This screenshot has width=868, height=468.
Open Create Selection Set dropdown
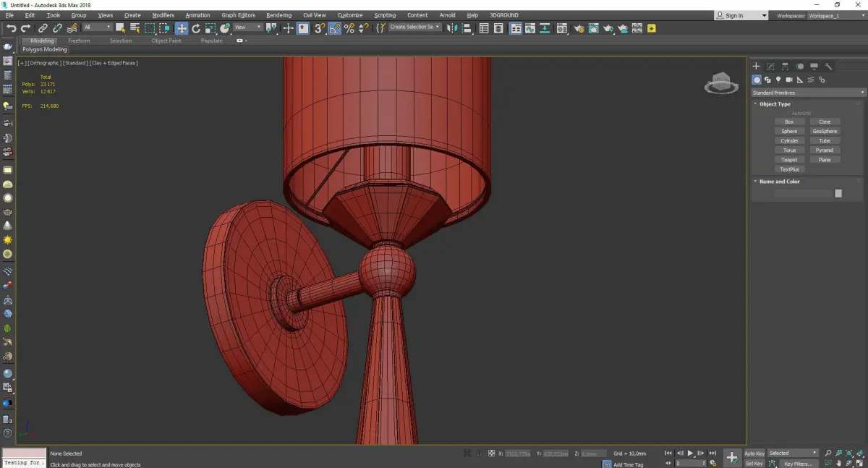click(414, 27)
